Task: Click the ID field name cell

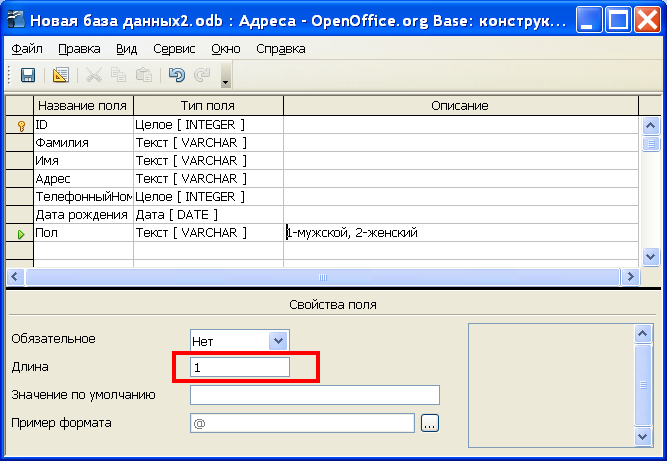Action: coord(83,125)
